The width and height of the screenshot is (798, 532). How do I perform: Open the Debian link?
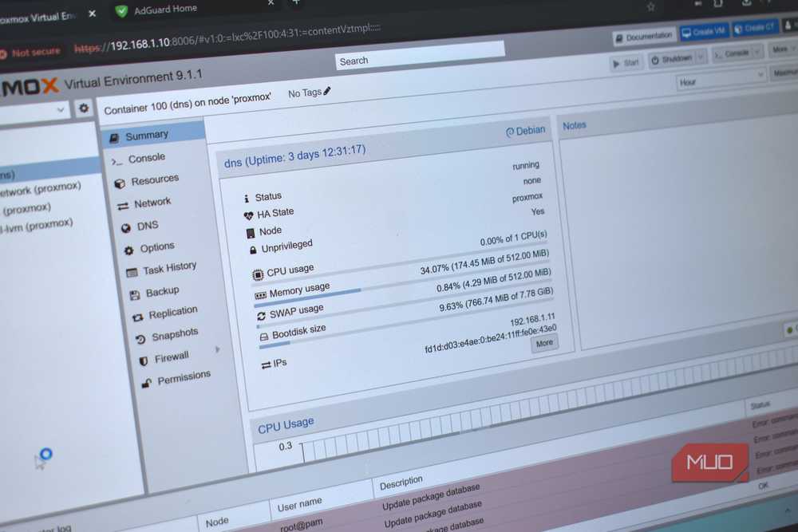[525, 131]
